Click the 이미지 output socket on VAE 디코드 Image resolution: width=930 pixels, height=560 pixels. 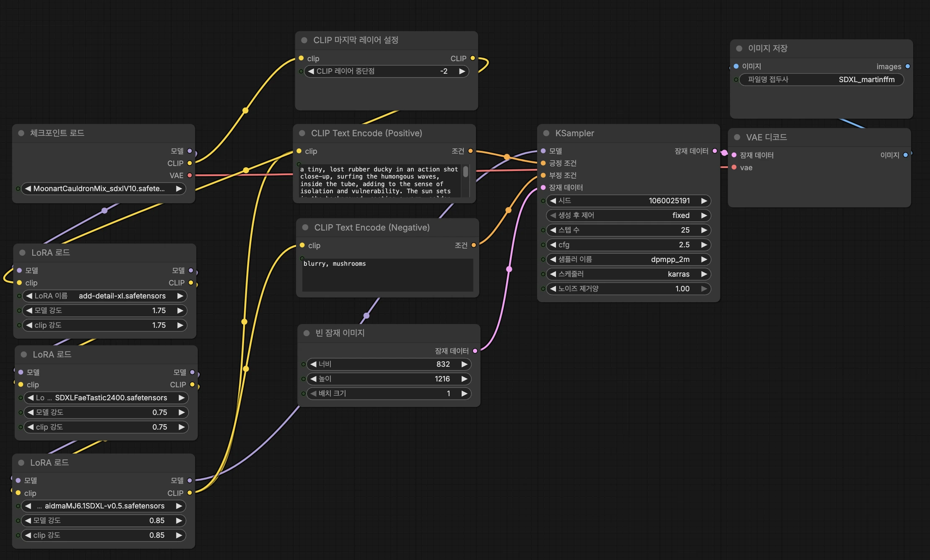coord(906,155)
